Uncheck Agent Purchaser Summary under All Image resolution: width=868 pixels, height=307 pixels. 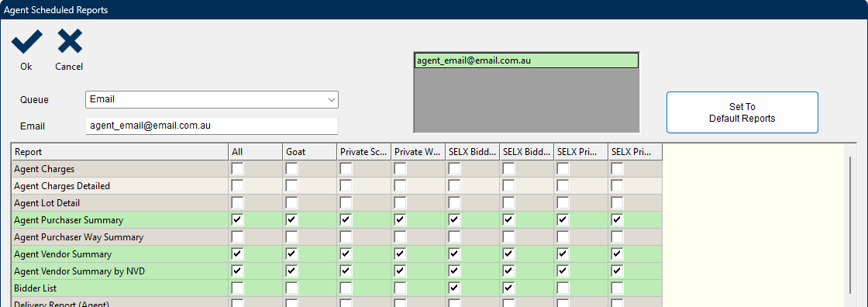(x=237, y=220)
